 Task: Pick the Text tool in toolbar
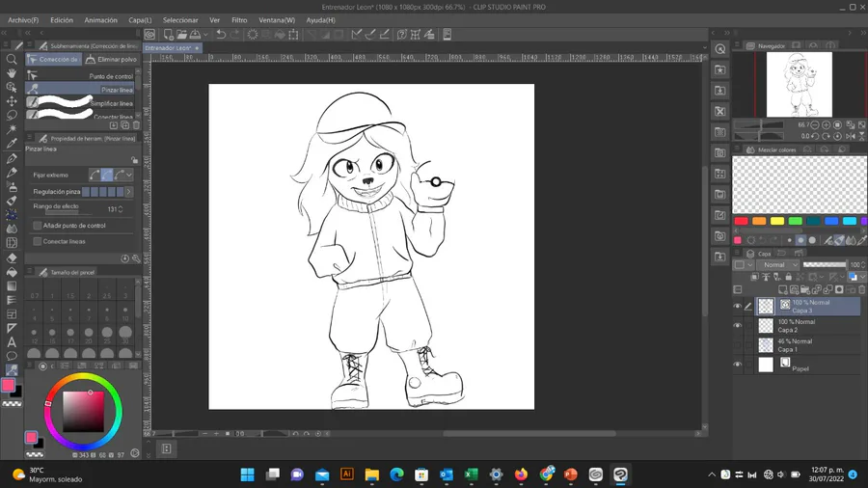tap(12, 341)
